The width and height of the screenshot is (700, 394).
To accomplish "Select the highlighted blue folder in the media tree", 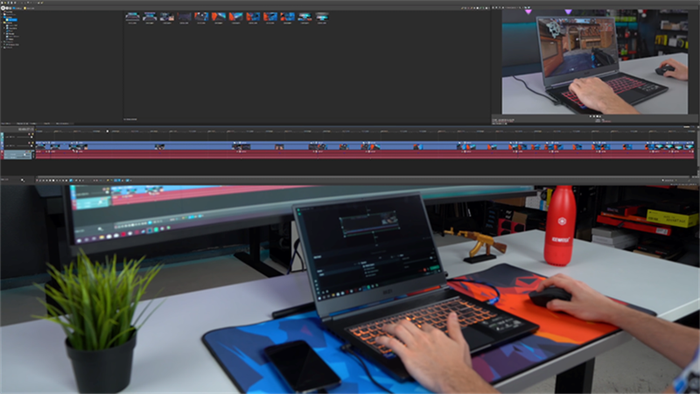I will (12, 20).
